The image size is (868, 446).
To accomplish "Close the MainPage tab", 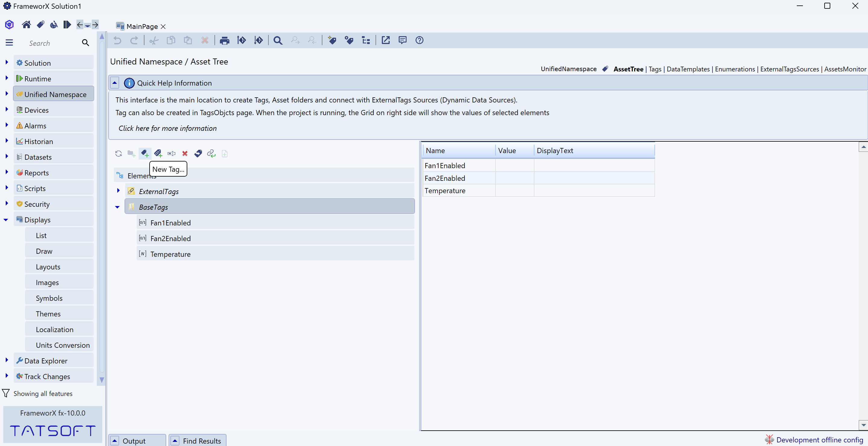I will pos(163,27).
